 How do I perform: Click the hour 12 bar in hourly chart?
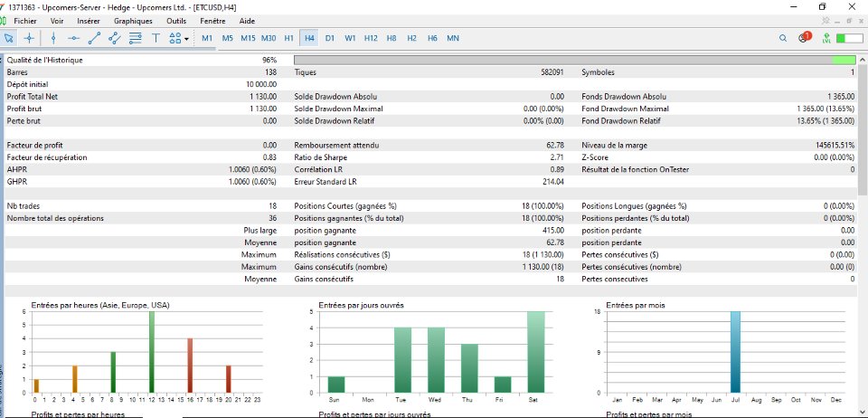152,352
